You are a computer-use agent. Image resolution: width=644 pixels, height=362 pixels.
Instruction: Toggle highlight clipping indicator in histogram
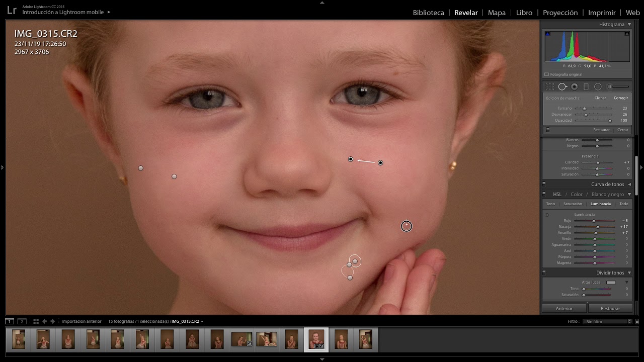(x=627, y=34)
